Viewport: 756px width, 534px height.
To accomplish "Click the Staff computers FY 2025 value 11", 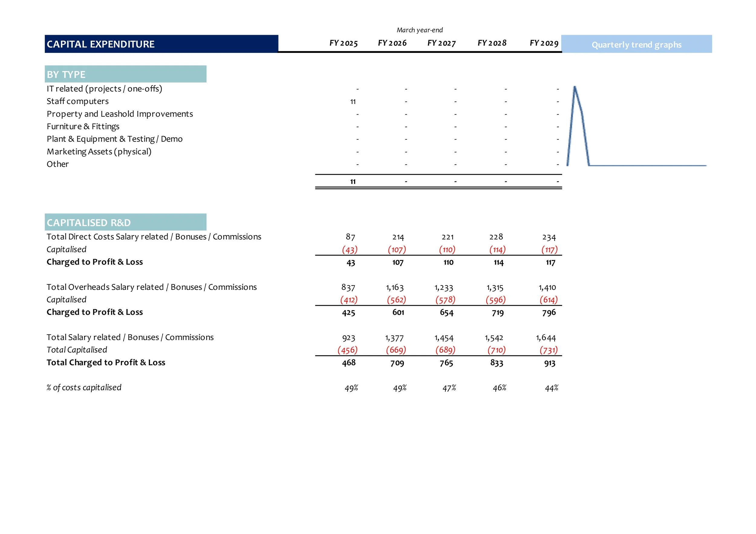I will coord(353,102).
